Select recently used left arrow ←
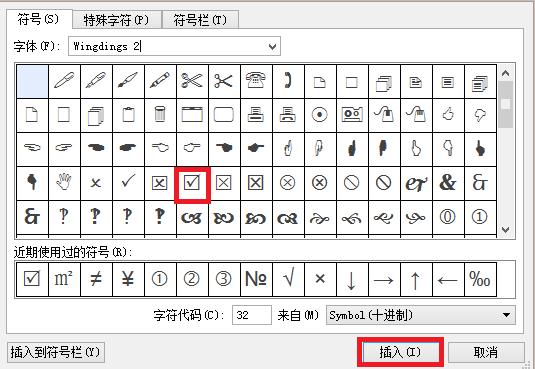The height and width of the screenshot is (369, 535). tap(448, 279)
